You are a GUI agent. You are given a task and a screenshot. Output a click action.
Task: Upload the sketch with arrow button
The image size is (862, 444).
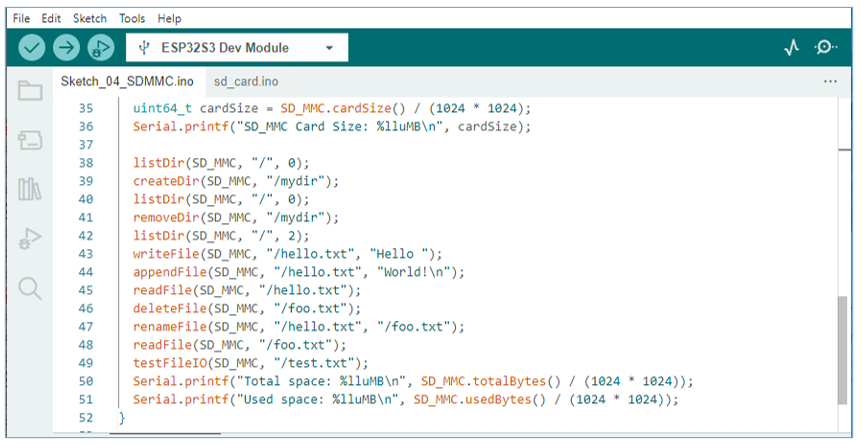pos(67,48)
